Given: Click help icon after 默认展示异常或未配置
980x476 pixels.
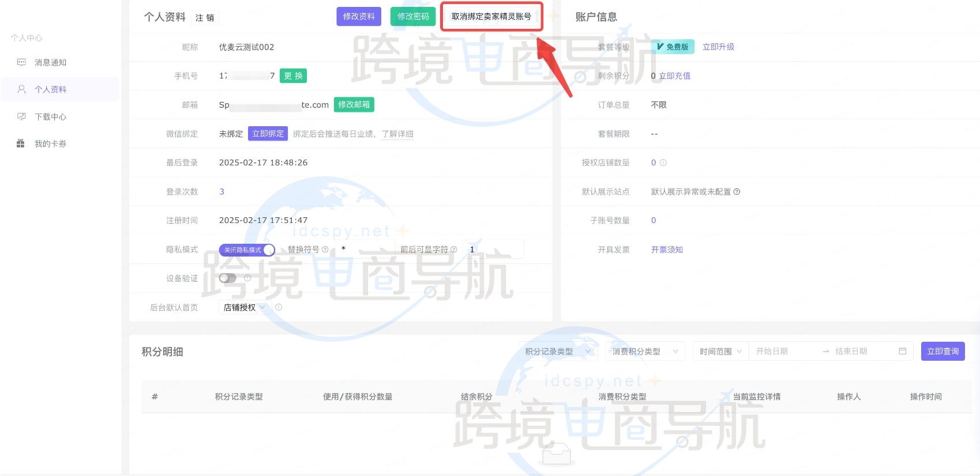Looking at the screenshot, I should point(737,191).
